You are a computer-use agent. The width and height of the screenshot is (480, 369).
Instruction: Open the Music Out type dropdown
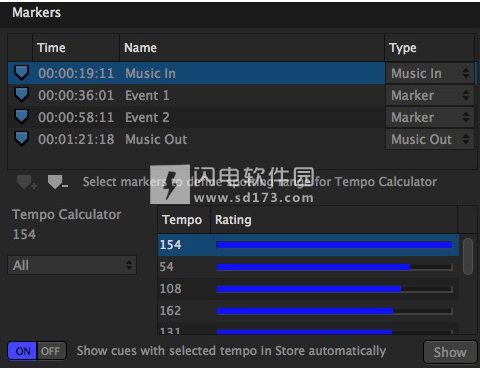[430, 139]
